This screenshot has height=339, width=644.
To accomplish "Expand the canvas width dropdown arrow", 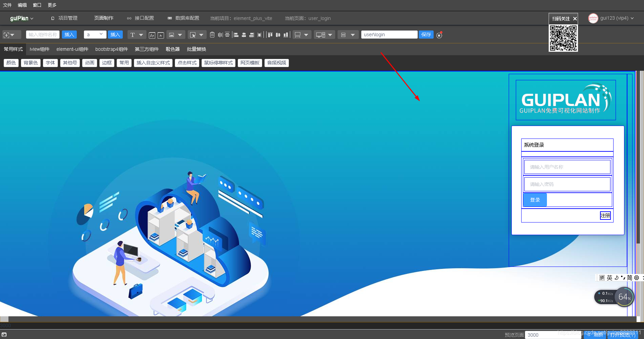I will click(x=306, y=35).
